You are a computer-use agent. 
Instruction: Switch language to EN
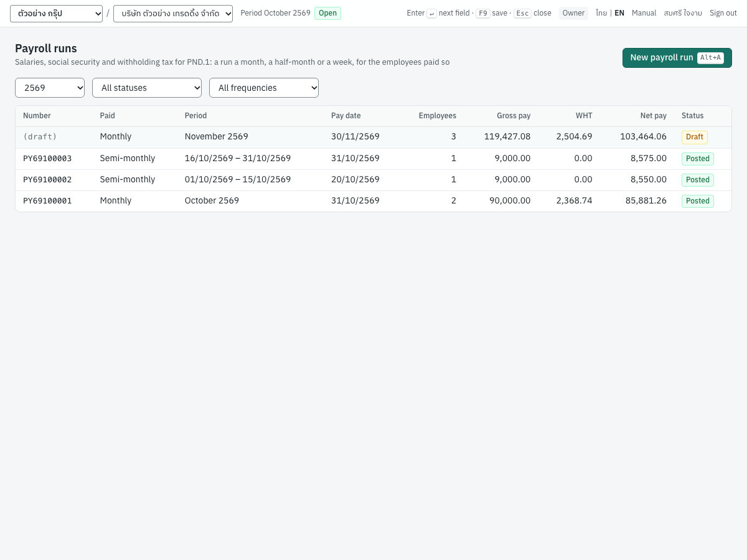coord(619,13)
